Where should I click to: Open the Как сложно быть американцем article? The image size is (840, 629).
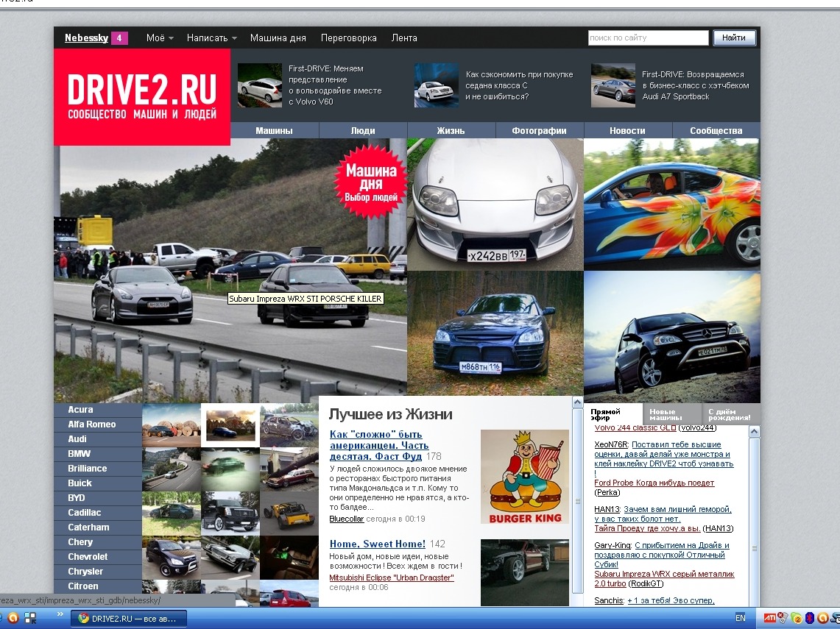[379, 445]
